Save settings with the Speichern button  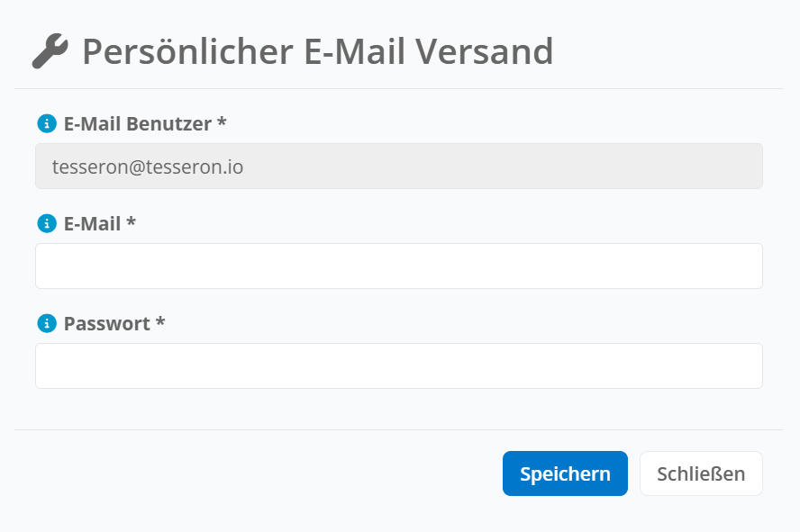tap(565, 473)
